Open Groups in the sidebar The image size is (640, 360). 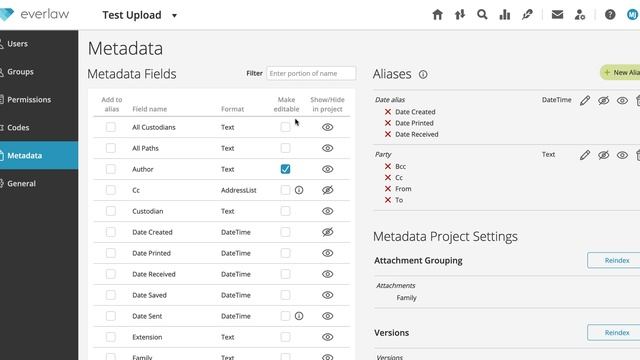tap(39, 72)
